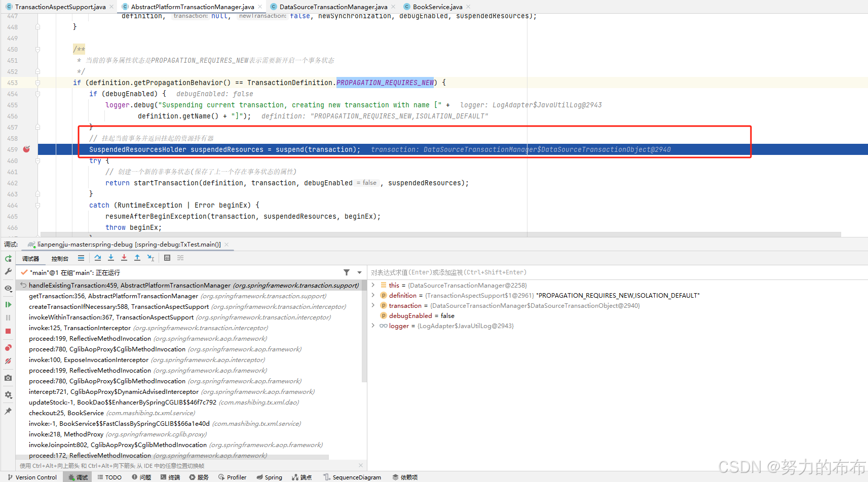868x482 pixels.
Task: Open the 终端 terminal tool window
Action: click(170, 477)
